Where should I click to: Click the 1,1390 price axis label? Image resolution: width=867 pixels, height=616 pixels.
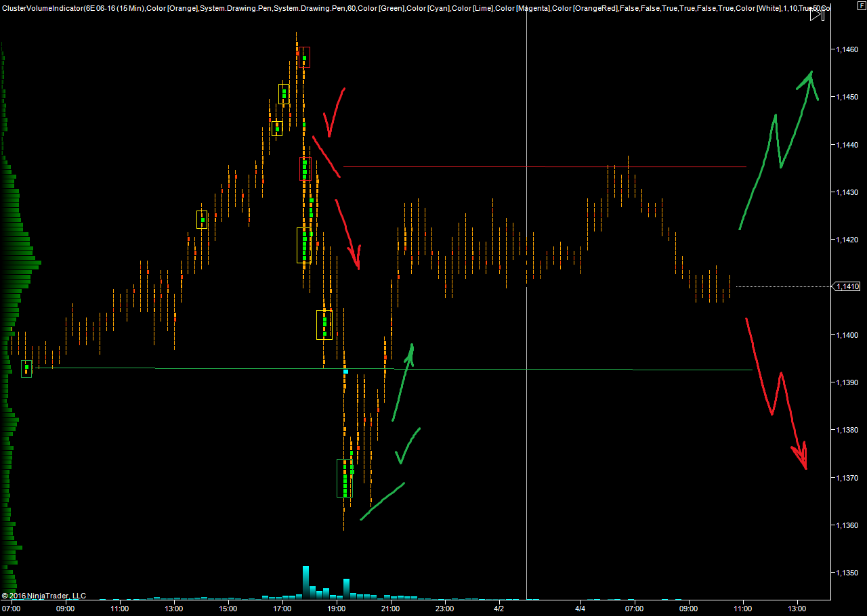tap(847, 382)
